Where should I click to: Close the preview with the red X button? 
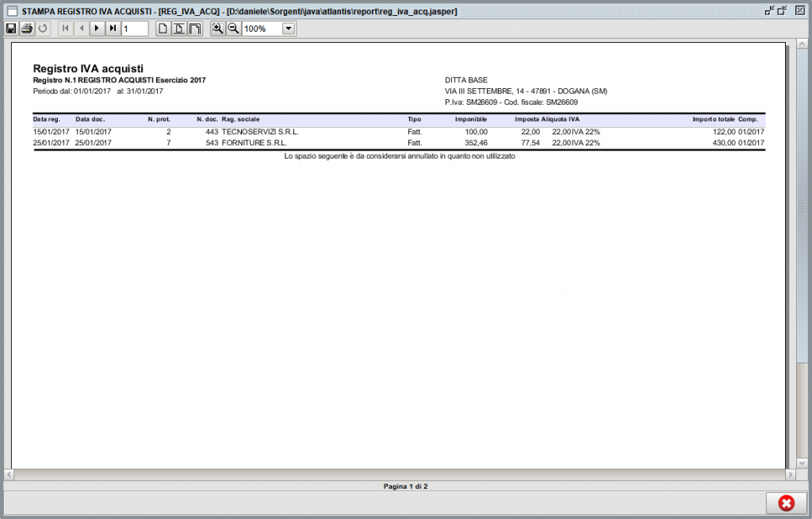click(785, 504)
